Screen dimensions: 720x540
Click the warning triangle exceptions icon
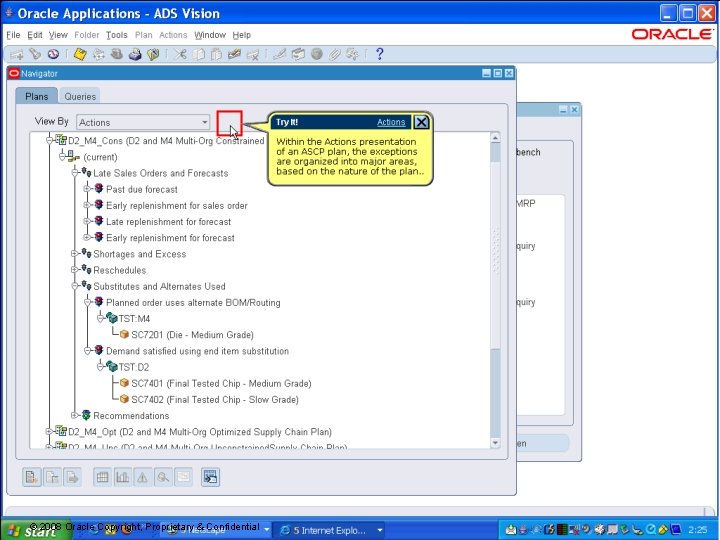(x=143, y=478)
